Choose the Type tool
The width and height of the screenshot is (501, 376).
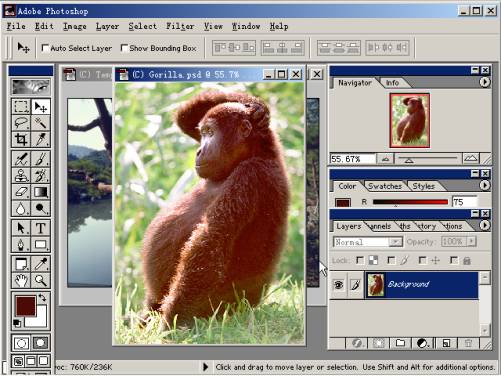tap(41, 228)
